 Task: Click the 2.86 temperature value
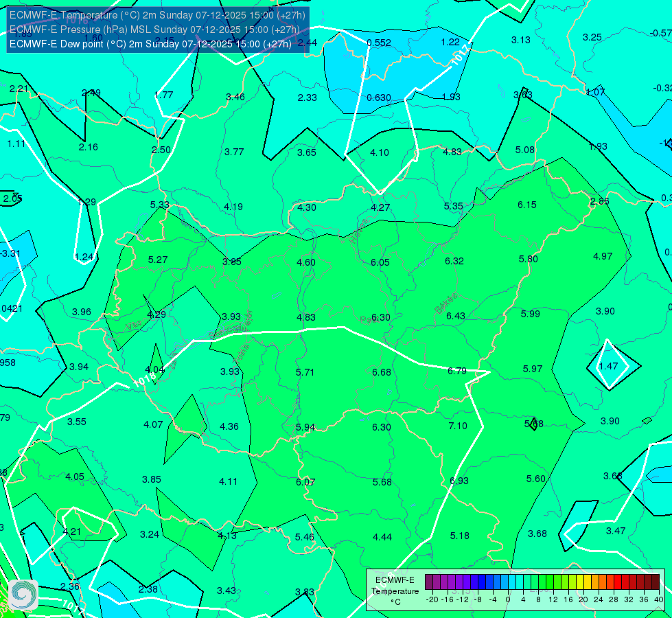[x=599, y=202]
